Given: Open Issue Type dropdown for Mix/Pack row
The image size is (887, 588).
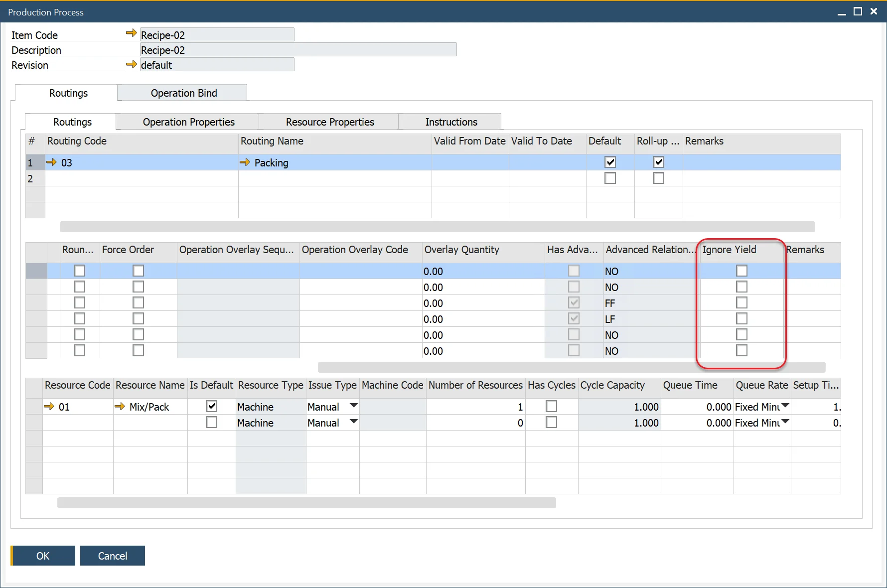Looking at the screenshot, I should (x=353, y=406).
